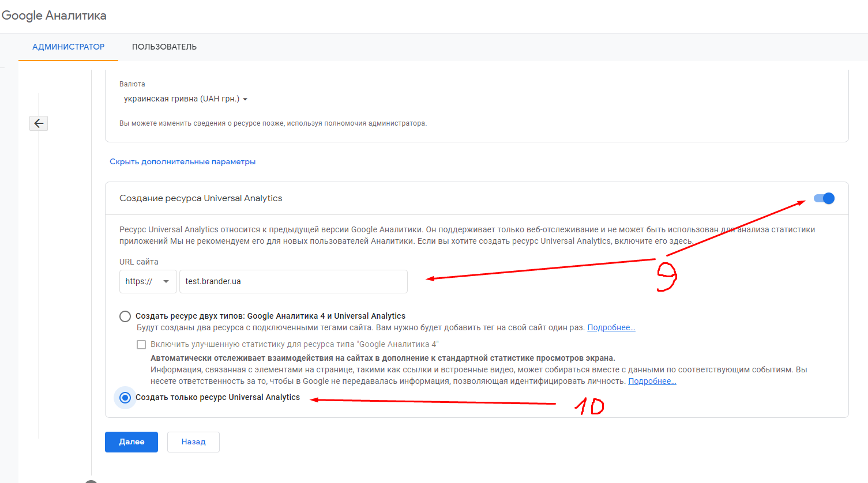The height and width of the screenshot is (483, 868).
Task: Select 'Создать только ресурс Universal Analytics' radio
Action: [x=125, y=398]
